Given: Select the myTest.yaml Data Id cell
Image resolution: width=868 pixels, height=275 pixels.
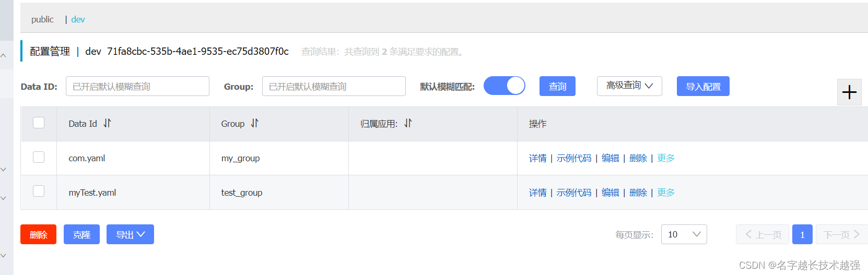Looking at the screenshot, I should pos(133,193).
